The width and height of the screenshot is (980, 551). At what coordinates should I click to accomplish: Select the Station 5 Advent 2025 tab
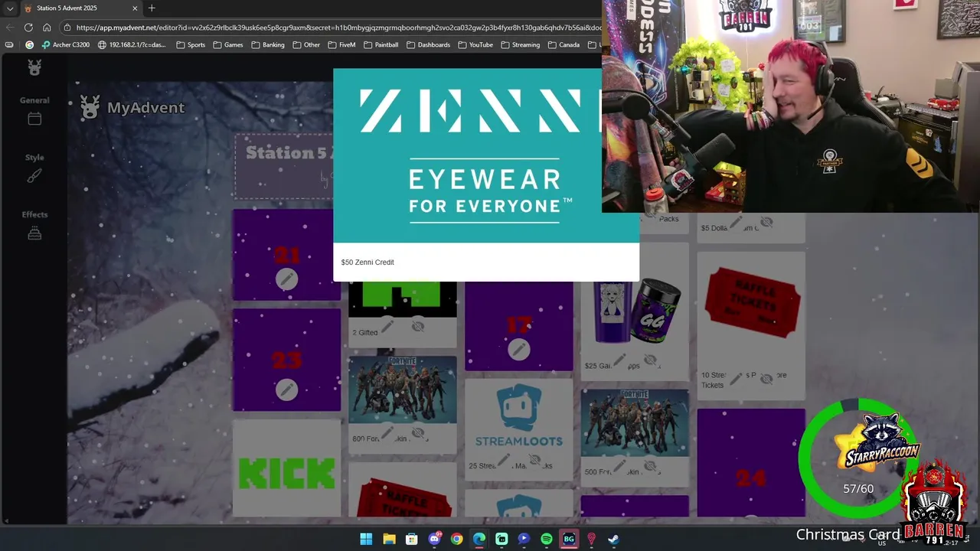(x=80, y=8)
